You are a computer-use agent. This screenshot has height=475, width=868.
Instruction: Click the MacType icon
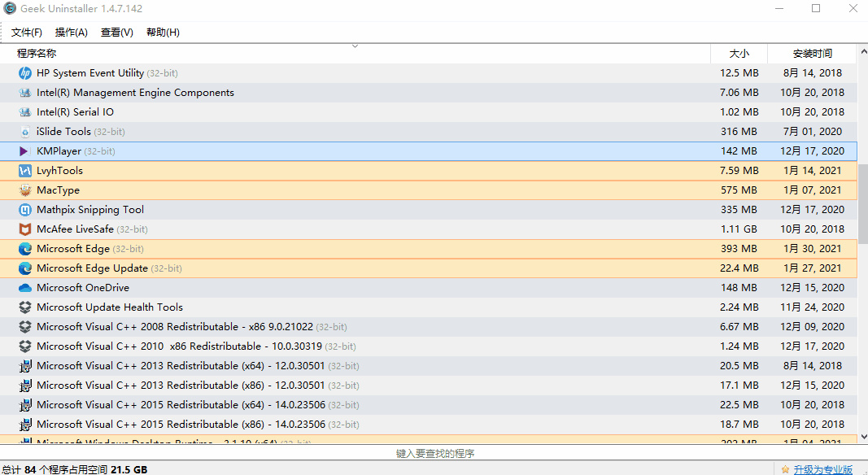coord(25,190)
